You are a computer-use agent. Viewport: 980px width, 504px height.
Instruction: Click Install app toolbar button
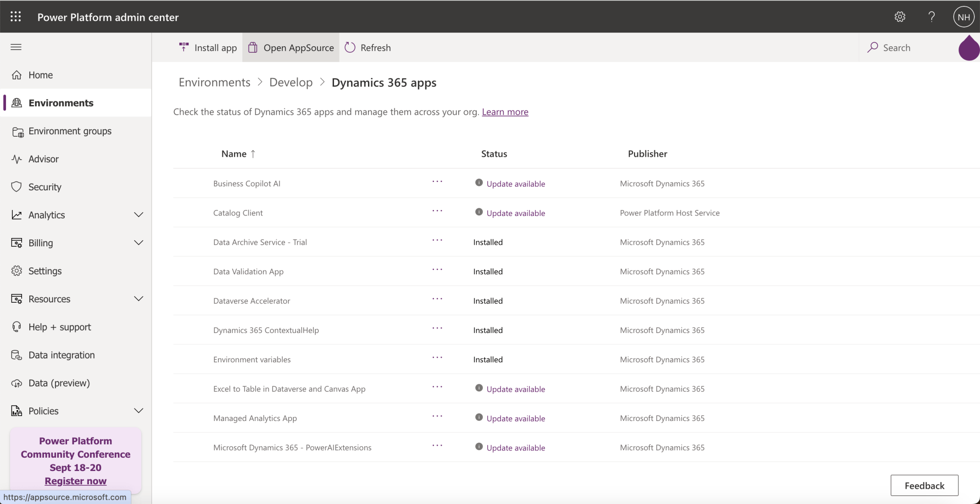point(208,48)
